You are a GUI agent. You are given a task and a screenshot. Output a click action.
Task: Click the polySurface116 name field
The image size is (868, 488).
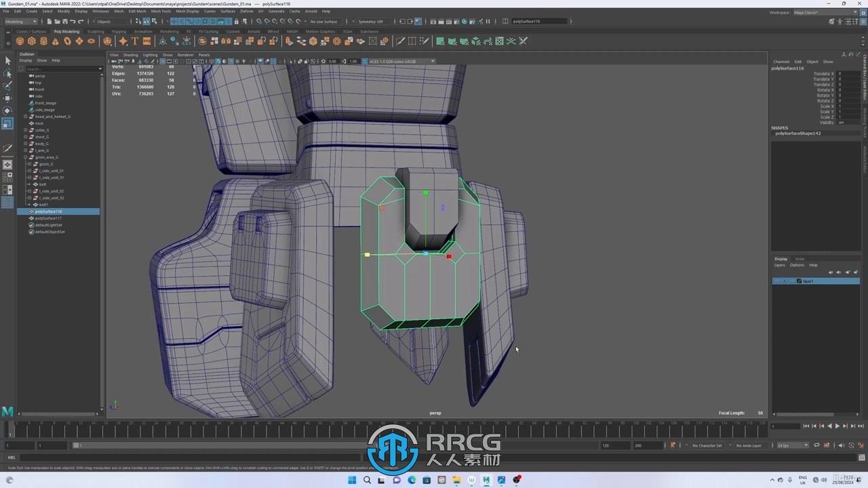(x=539, y=22)
